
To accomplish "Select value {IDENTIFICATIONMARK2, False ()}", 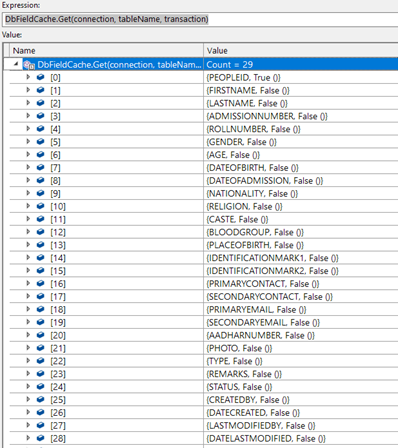I will (272, 271).
